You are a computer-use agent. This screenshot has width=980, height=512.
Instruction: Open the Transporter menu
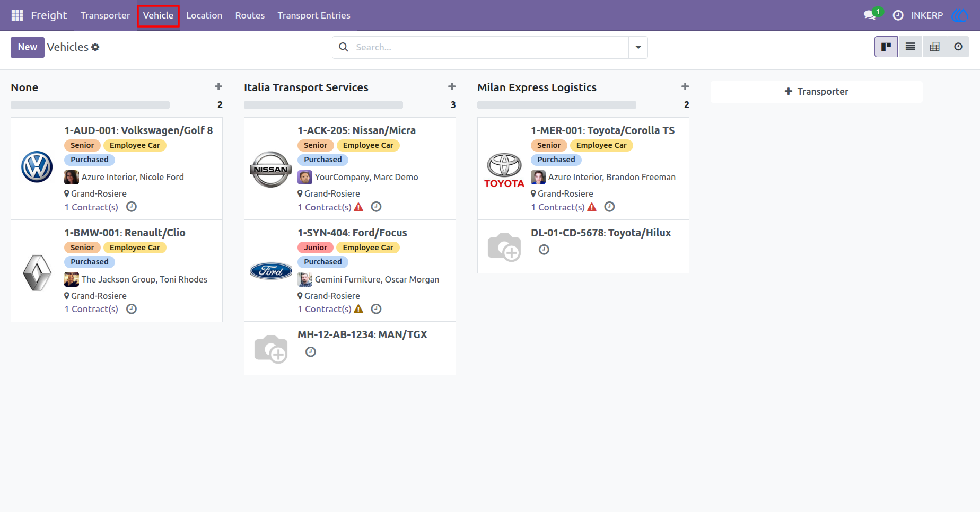[x=105, y=15]
